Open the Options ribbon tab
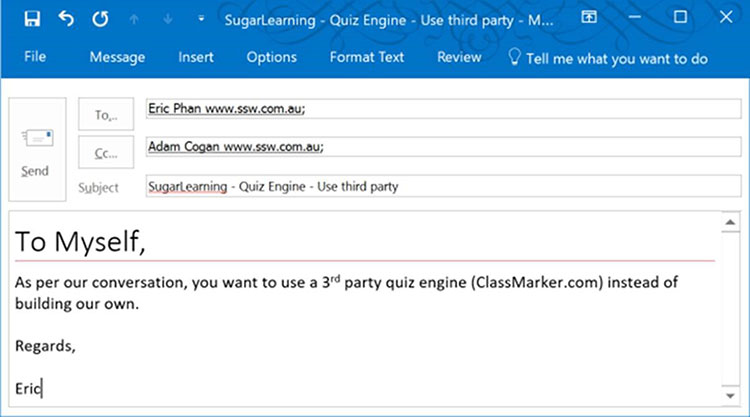750x417 pixels. click(271, 58)
